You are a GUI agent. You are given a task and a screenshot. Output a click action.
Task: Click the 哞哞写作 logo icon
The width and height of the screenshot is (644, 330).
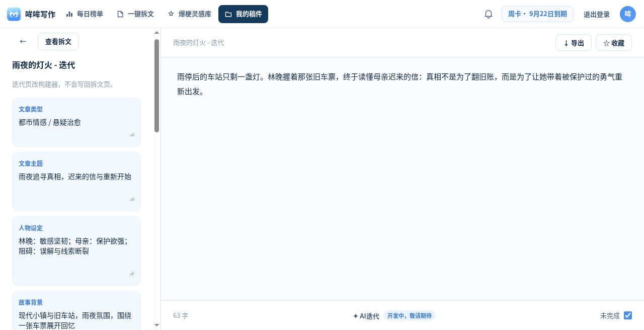14,14
